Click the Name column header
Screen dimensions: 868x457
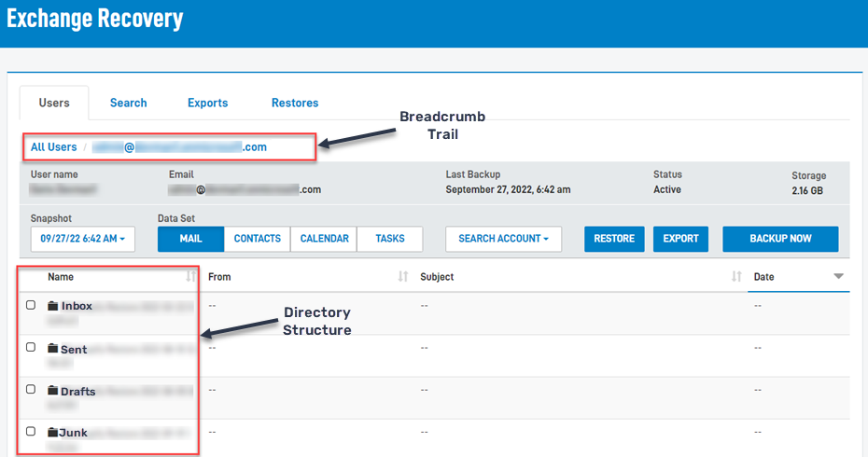(x=61, y=277)
